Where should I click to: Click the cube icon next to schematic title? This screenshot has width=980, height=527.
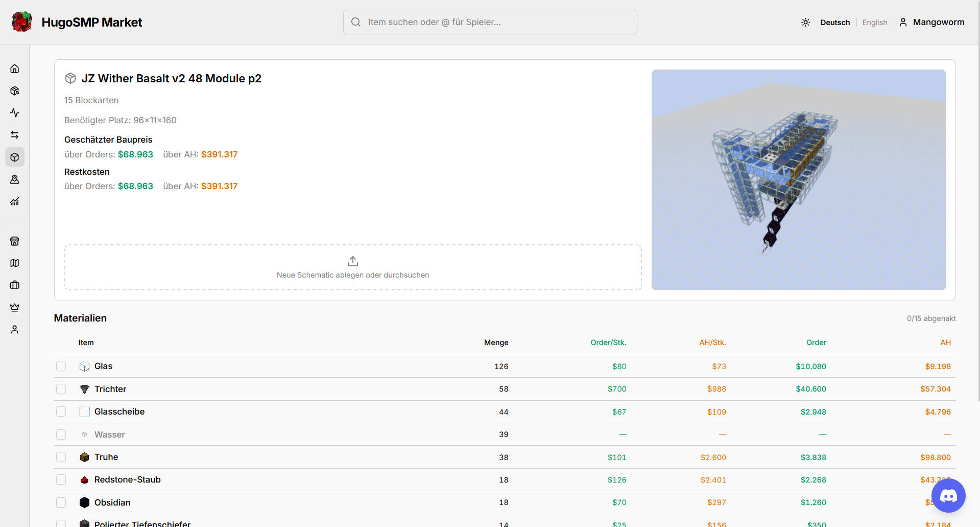pyautogui.click(x=70, y=78)
